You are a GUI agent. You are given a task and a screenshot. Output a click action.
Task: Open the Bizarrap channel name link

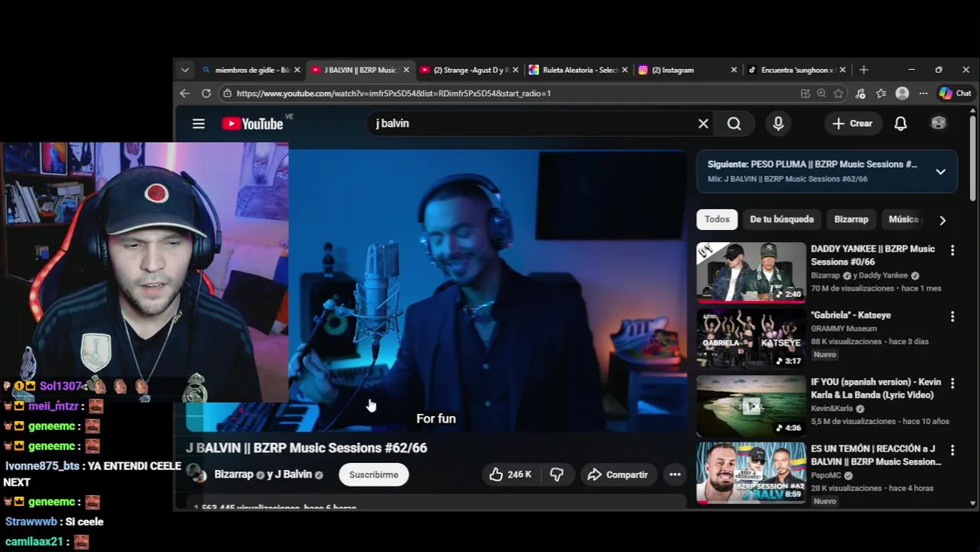(x=234, y=475)
